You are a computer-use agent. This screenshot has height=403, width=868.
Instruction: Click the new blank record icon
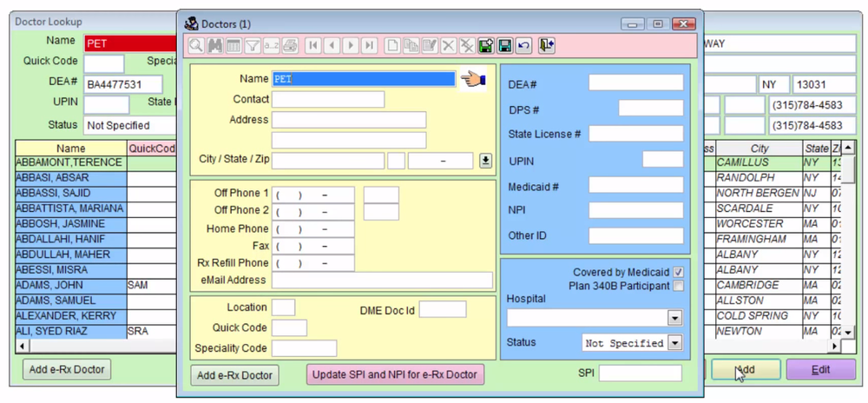click(392, 45)
